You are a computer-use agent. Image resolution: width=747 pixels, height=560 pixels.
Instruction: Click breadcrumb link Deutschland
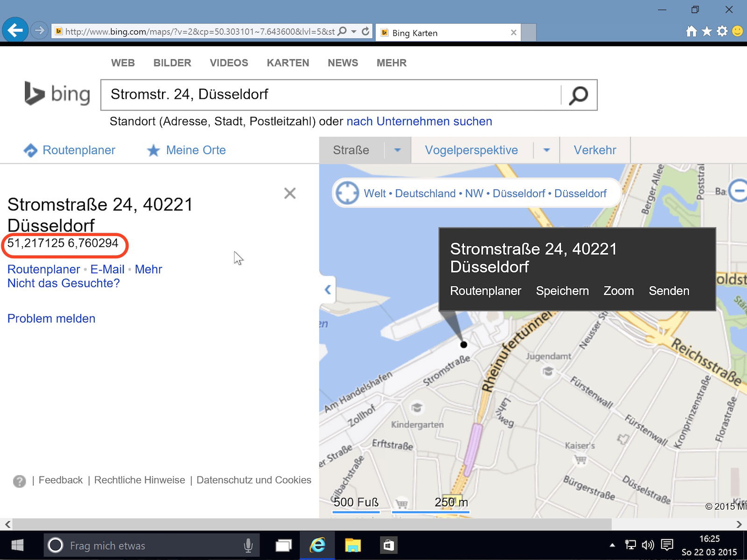[x=425, y=193]
